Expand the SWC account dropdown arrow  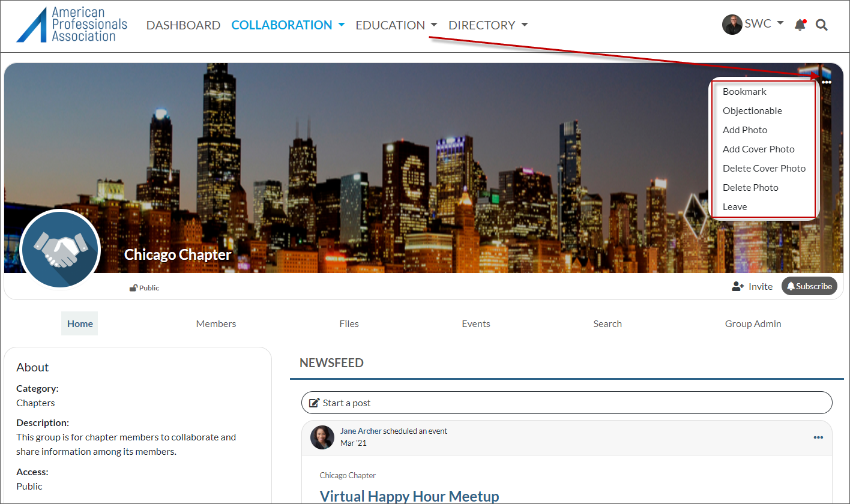(780, 23)
